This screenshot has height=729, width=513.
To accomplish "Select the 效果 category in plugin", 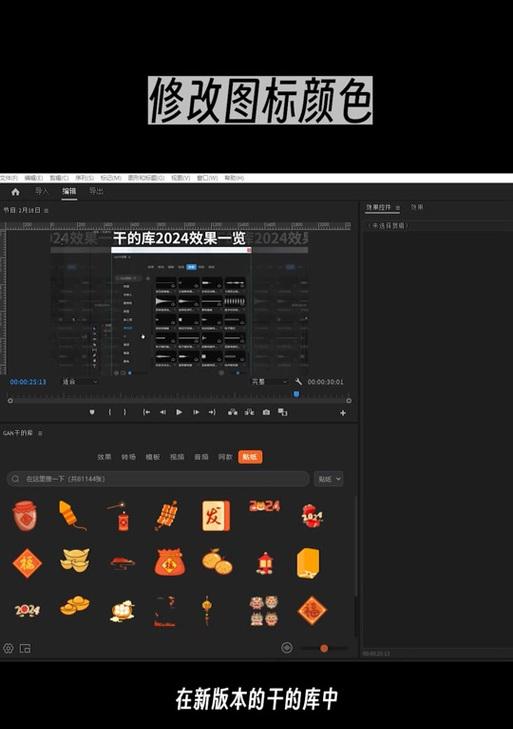I will pyautogui.click(x=104, y=457).
